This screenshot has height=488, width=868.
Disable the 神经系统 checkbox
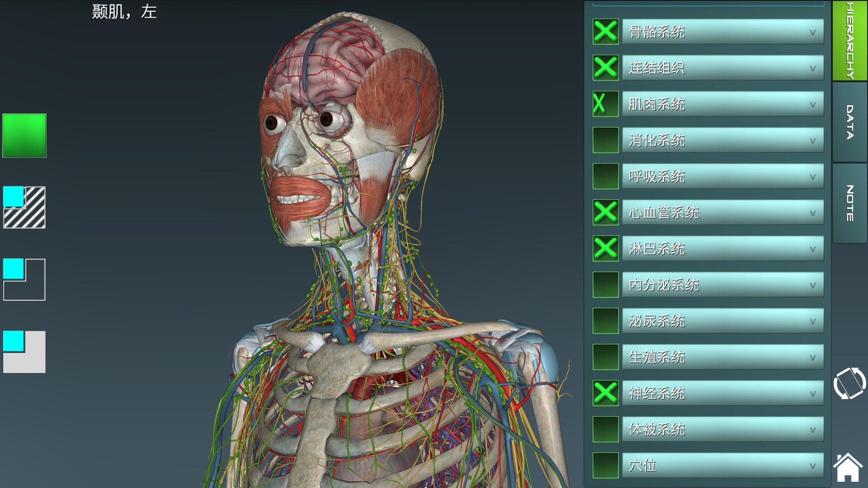(605, 393)
